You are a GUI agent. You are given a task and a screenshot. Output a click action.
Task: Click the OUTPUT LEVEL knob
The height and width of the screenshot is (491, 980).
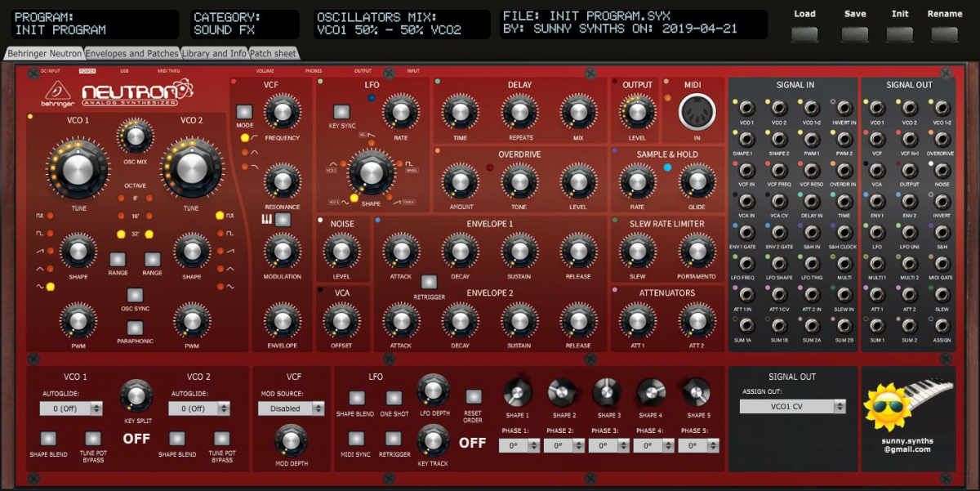[x=637, y=110]
